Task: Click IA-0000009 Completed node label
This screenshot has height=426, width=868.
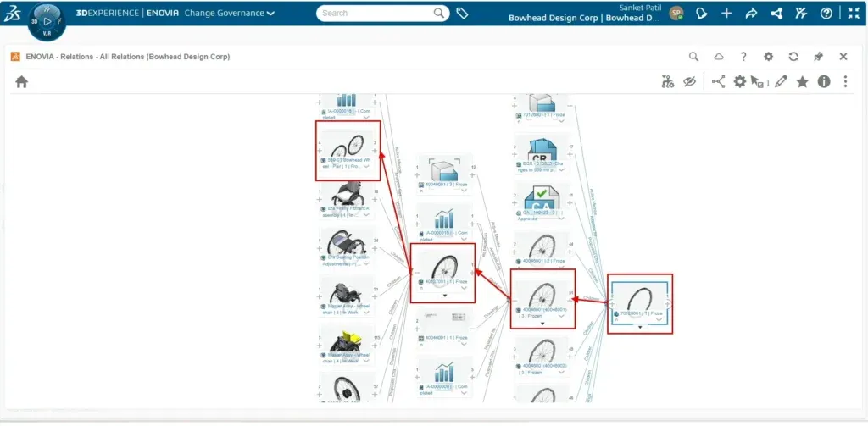Action: coord(442,390)
